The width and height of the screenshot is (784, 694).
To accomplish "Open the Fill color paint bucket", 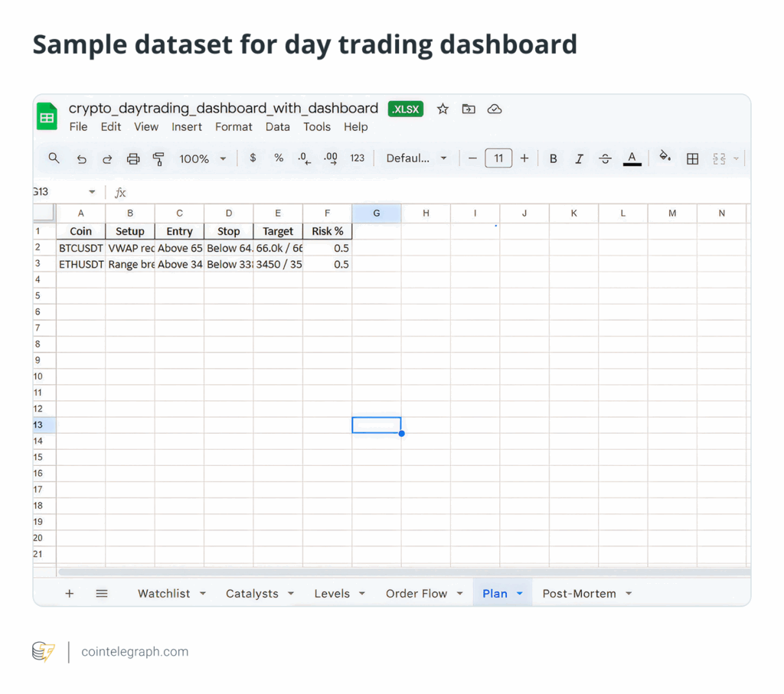I will (x=665, y=158).
